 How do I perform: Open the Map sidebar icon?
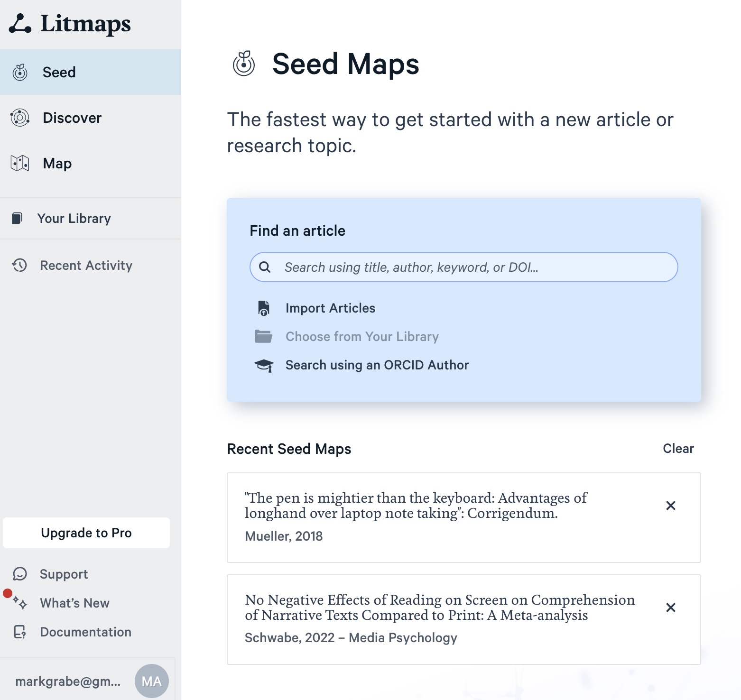(20, 163)
